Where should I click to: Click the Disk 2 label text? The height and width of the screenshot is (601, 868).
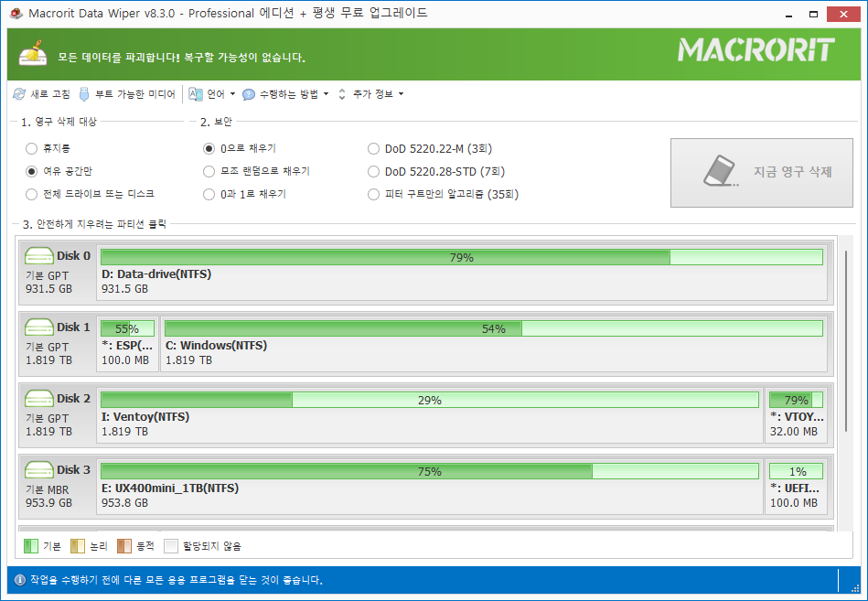point(73,399)
